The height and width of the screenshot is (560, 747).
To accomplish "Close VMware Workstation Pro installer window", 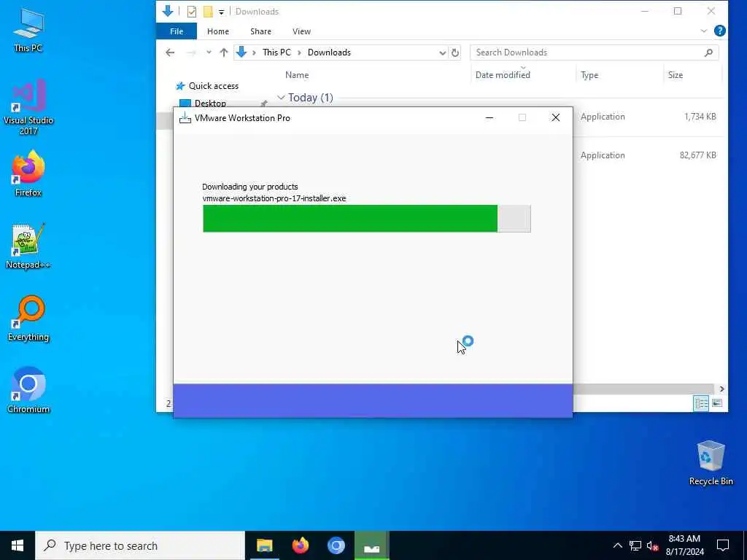I will point(555,117).
